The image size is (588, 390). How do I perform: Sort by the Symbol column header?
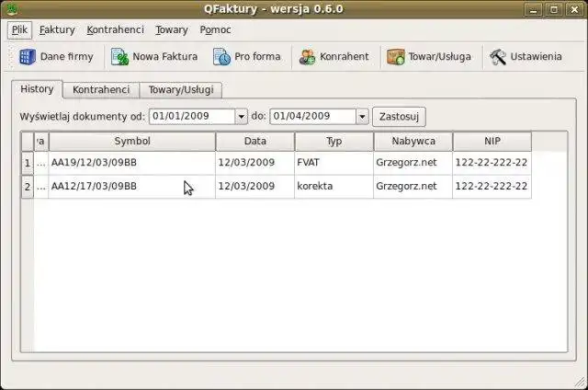[132, 142]
